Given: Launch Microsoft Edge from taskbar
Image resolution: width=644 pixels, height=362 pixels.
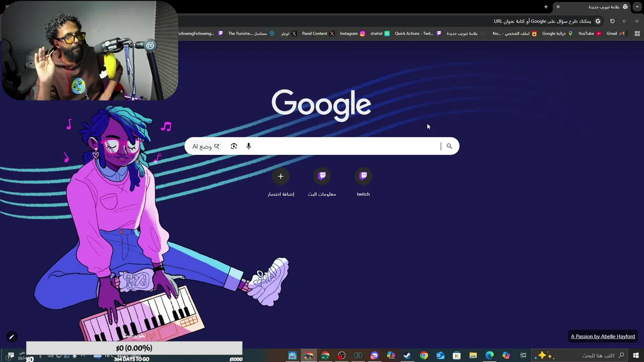Looking at the screenshot, I should [x=490, y=355].
